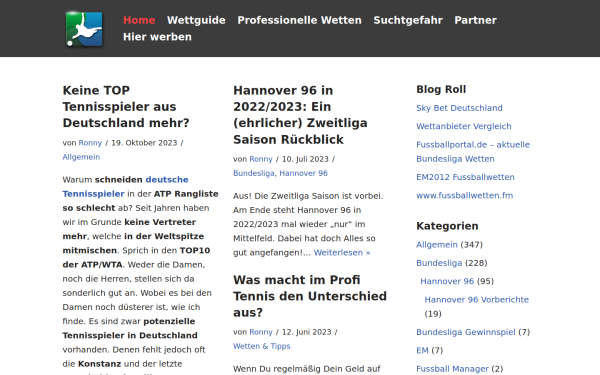Open the Hannover 96 (95) subcategory
This screenshot has width=600, height=375.
click(x=447, y=282)
